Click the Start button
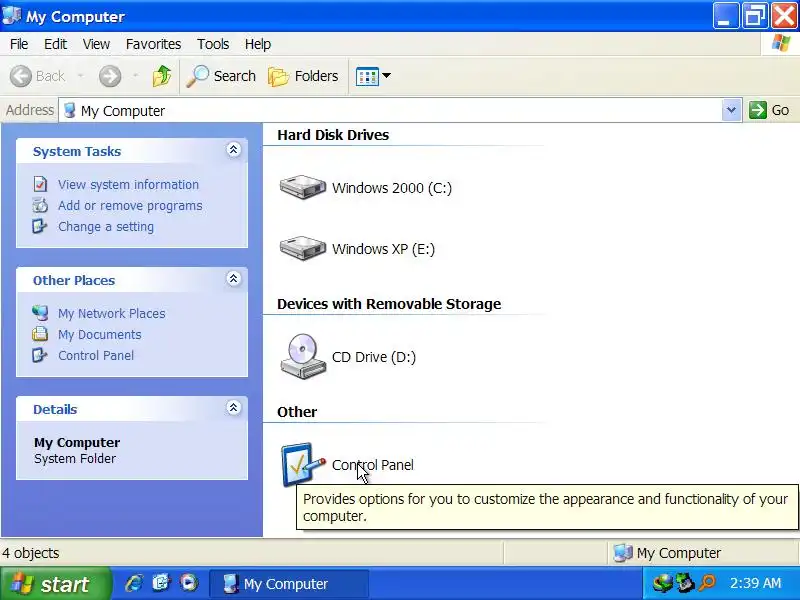 (55, 584)
